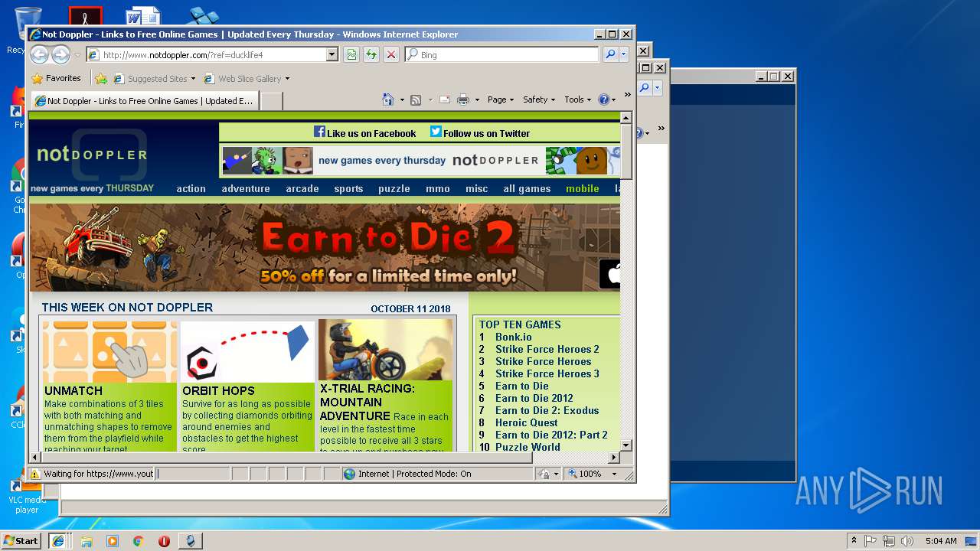Click the popup blocker status bar icon
Screen dimensions: 980x551
pyautogui.click(x=544, y=474)
